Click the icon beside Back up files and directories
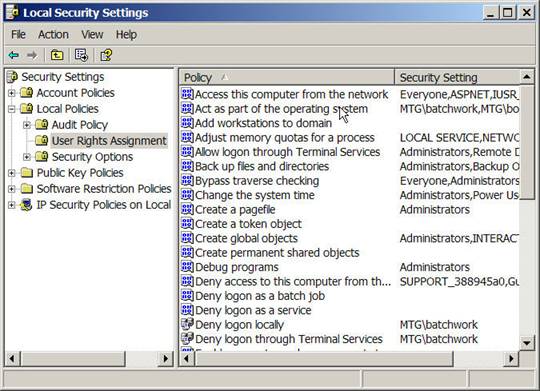 [187, 166]
